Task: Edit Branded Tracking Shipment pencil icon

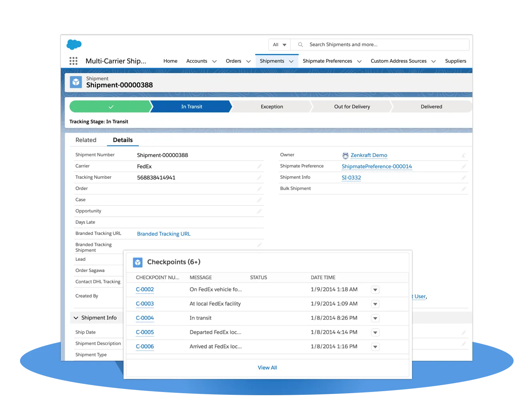Action: (x=259, y=245)
